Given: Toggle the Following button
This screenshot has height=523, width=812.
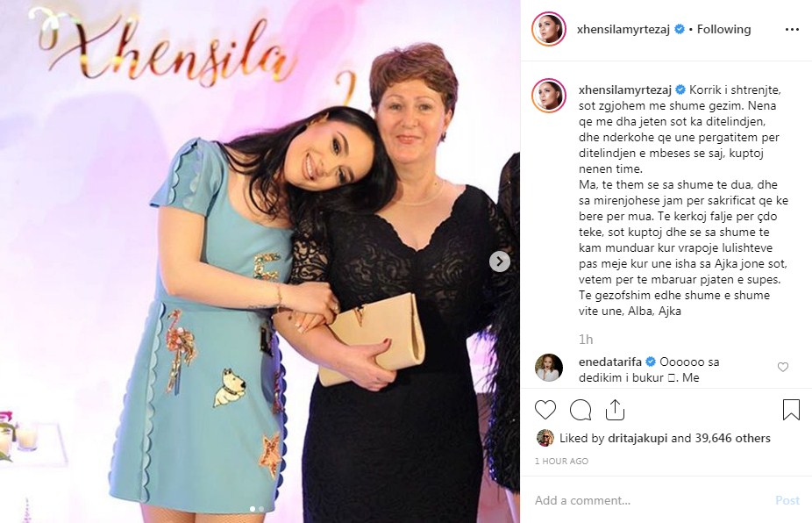Looking at the screenshot, I should click(x=723, y=30).
